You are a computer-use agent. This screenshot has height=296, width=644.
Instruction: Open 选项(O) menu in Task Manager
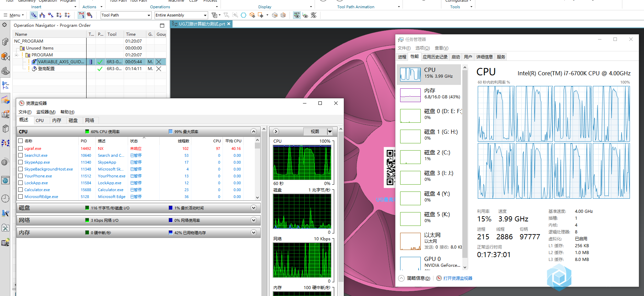422,48
